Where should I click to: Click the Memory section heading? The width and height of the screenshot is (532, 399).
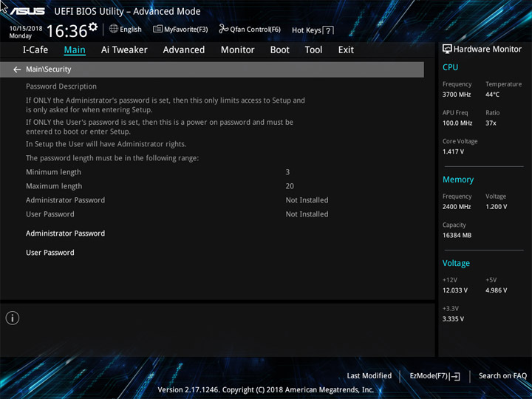pos(458,180)
